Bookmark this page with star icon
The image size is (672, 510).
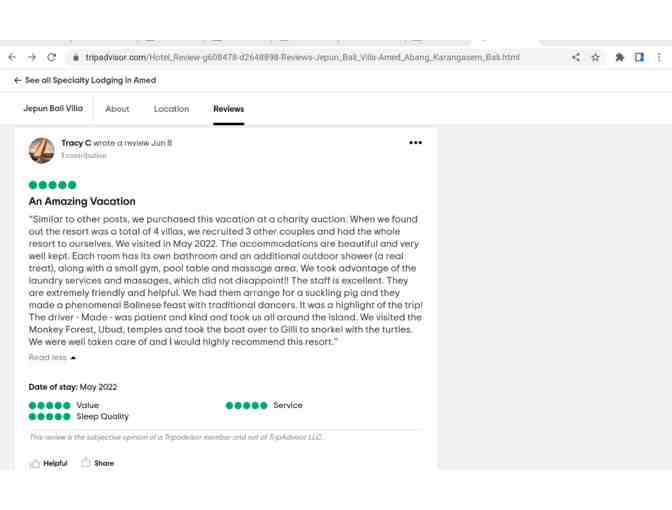595,58
